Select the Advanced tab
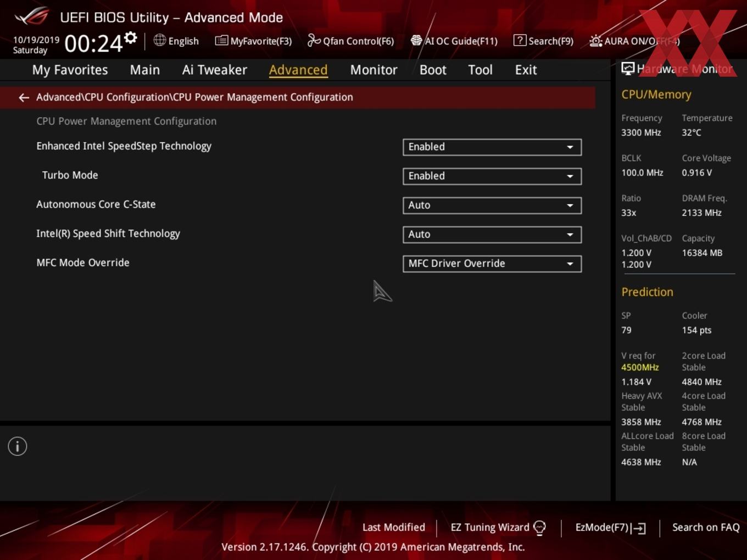 tap(298, 70)
